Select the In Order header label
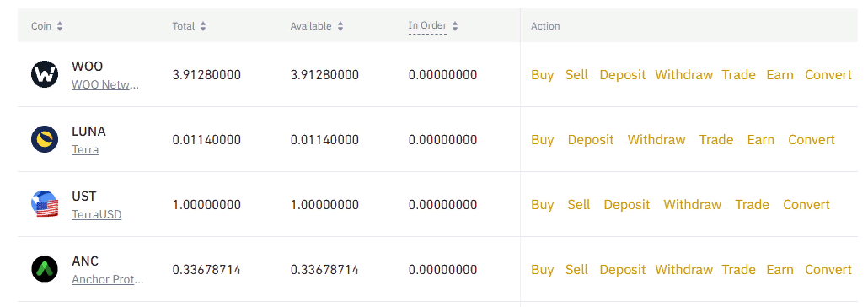868x307 pixels. tap(427, 25)
